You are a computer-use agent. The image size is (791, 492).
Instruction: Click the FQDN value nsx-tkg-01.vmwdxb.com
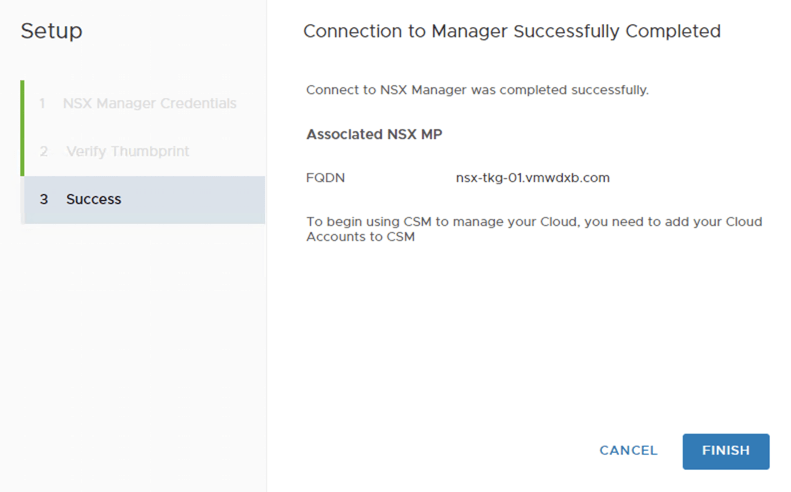pyautogui.click(x=532, y=178)
